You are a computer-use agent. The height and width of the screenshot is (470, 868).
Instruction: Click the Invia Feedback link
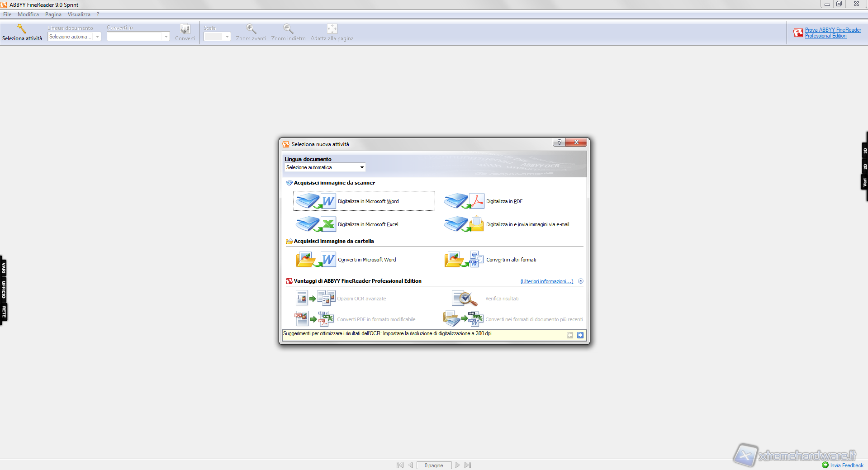[x=846, y=465]
